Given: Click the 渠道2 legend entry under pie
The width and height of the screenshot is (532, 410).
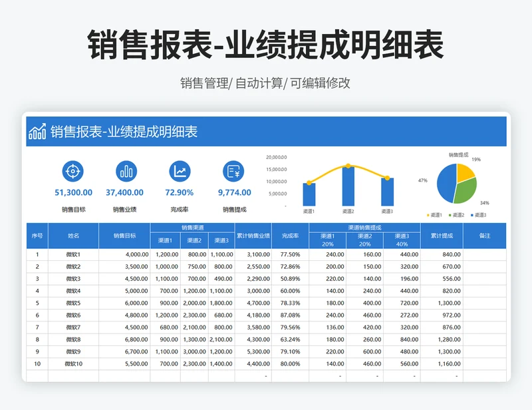Looking at the screenshot, I should pos(456,215).
